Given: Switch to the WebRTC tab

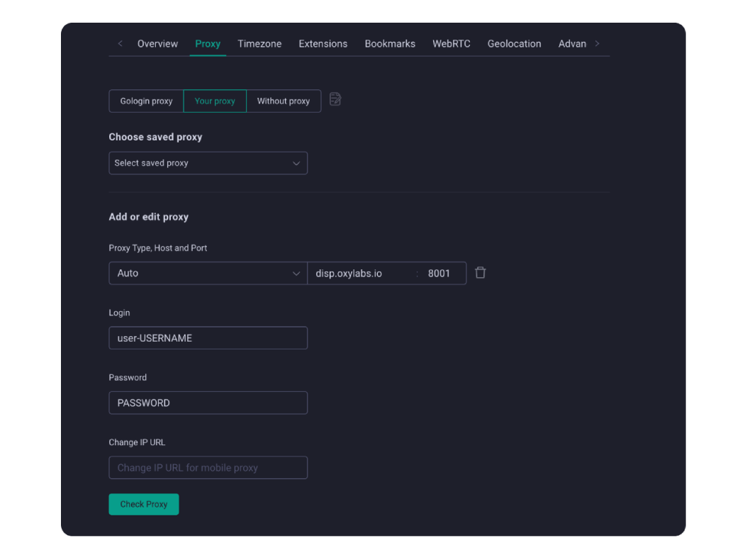Looking at the screenshot, I should 451,43.
